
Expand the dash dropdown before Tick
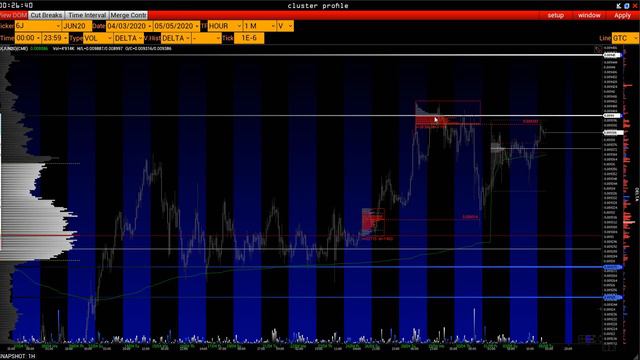(x=206, y=38)
